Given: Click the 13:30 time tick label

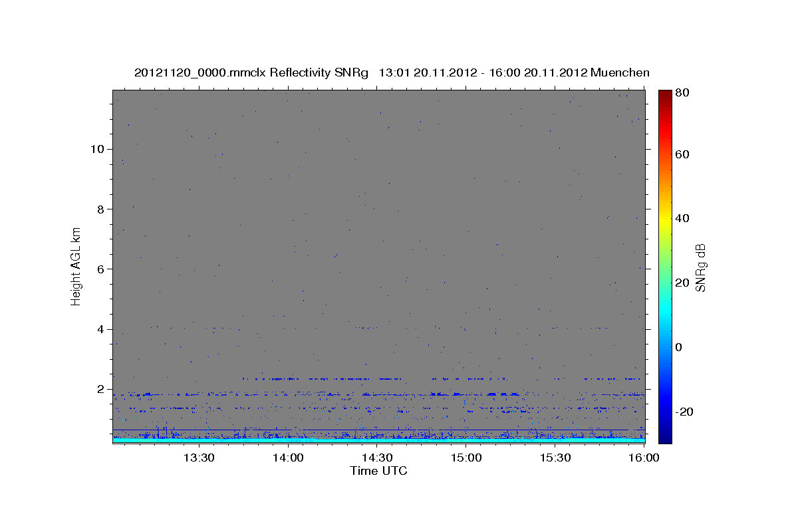Looking at the screenshot, I should (199, 458).
